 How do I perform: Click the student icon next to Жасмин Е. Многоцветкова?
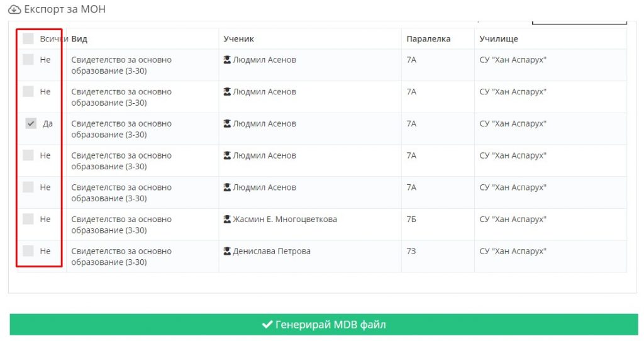coord(226,220)
